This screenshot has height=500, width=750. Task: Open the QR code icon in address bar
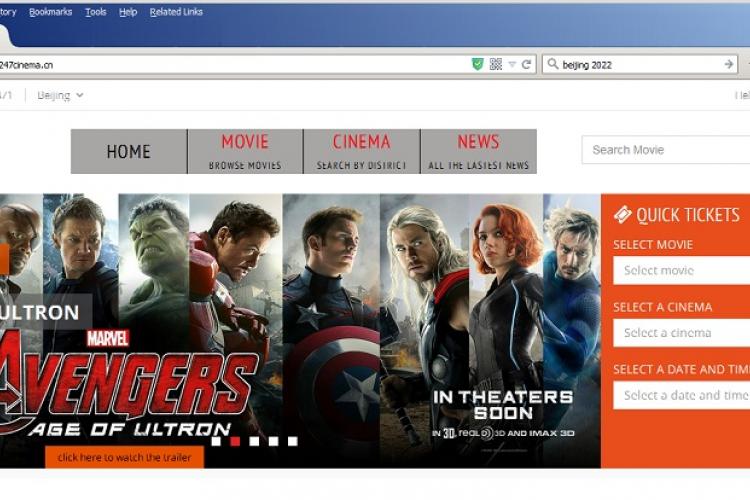coord(496,64)
